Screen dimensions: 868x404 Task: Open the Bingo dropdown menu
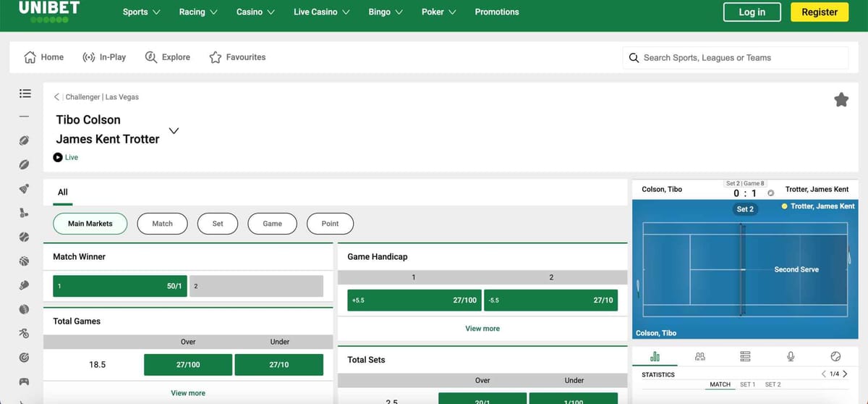pyautogui.click(x=386, y=12)
